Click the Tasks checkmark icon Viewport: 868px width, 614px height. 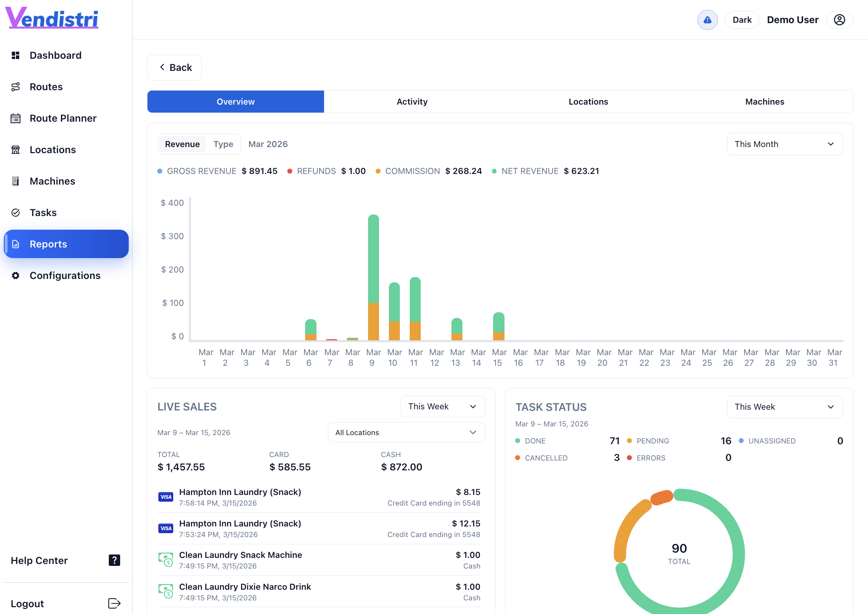click(16, 212)
